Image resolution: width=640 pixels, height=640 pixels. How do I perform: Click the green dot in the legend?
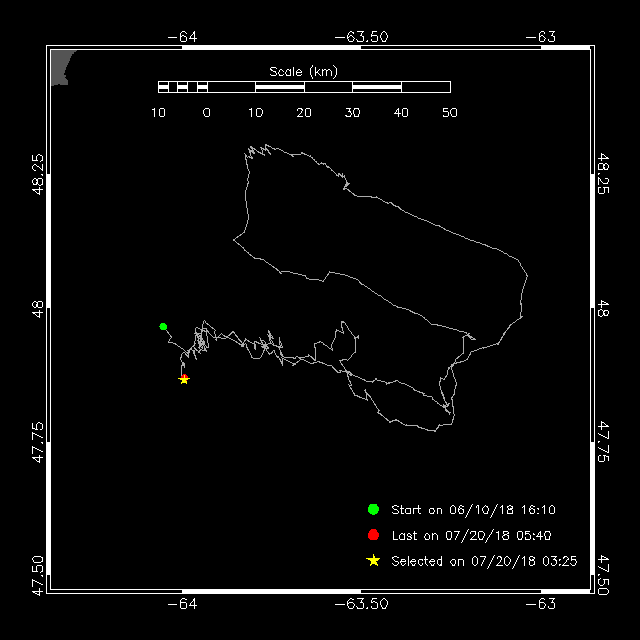click(x=373, y=509)
